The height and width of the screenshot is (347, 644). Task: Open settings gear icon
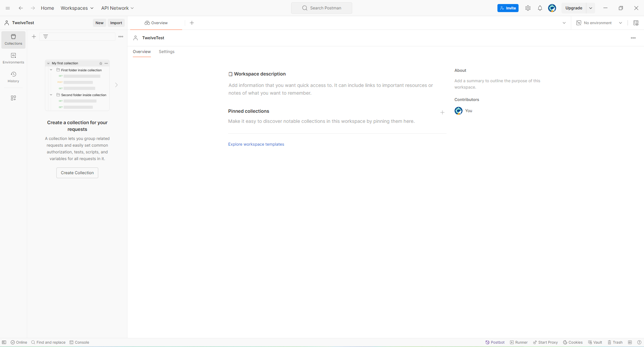pos(528,8)
